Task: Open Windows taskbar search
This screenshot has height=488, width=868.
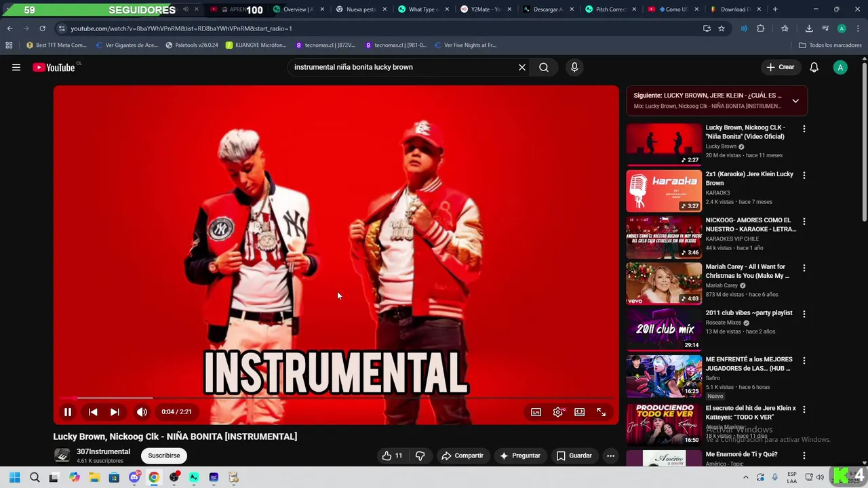Action: point(35,477)
